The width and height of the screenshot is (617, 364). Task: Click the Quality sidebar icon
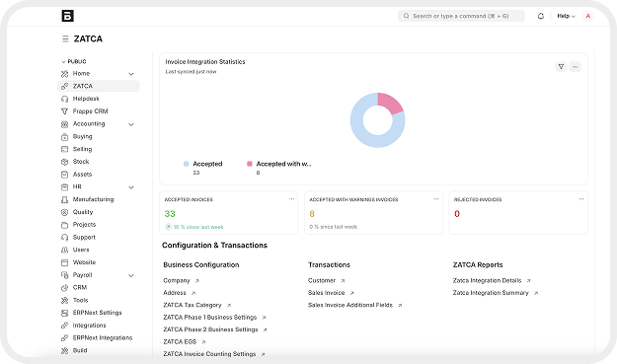coord(64,212)
